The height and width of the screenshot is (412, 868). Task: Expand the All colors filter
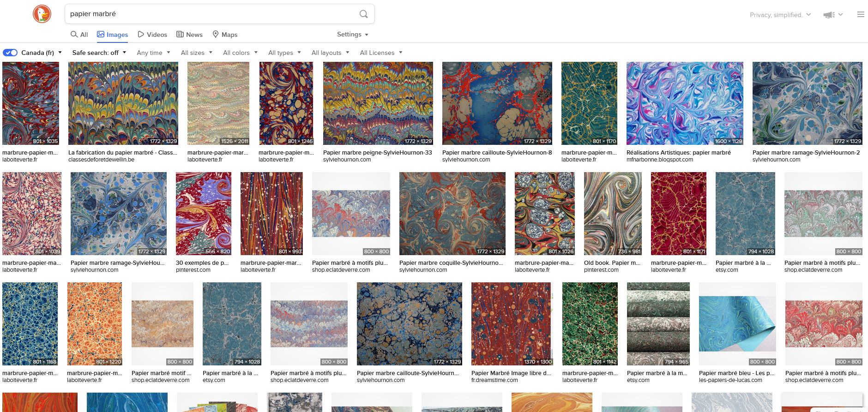[241, 53]
